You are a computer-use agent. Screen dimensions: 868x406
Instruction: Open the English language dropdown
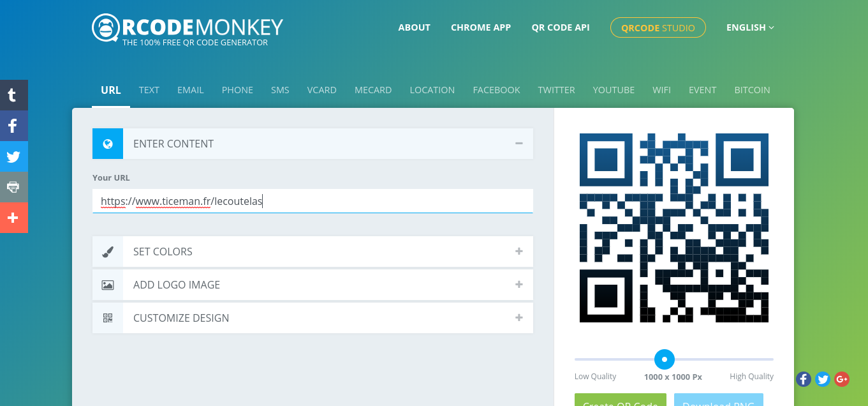pyautogui.click(x=750, y=27)
